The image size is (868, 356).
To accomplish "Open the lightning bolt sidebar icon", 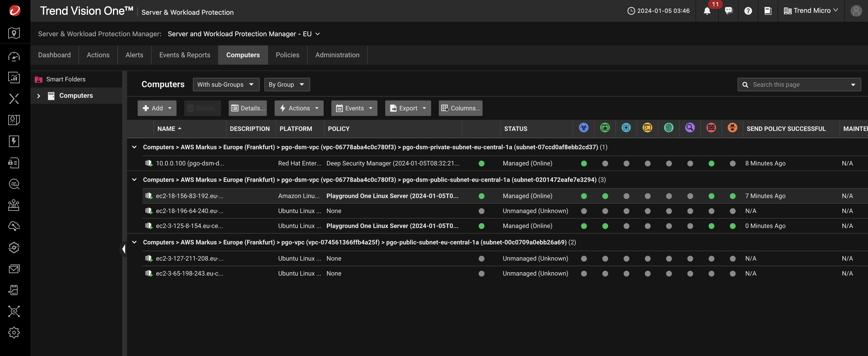I will coord(14,141).
